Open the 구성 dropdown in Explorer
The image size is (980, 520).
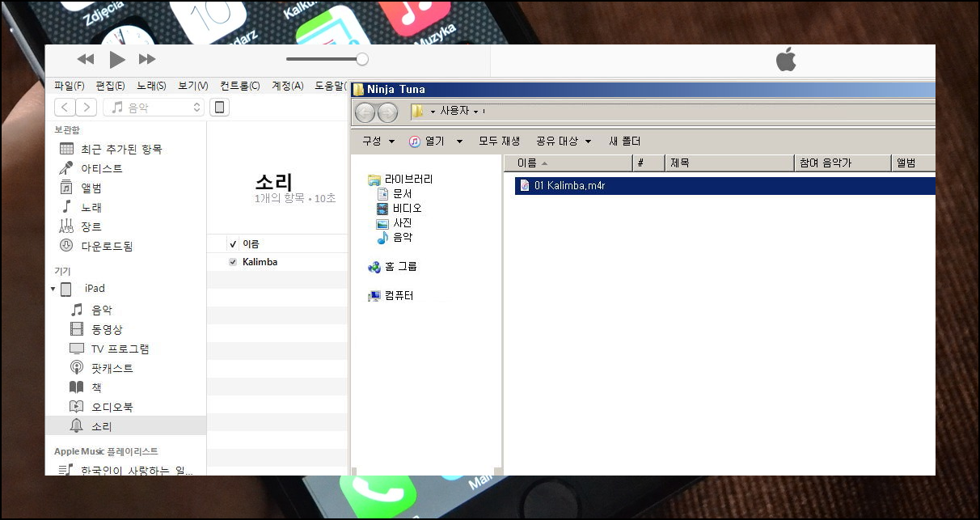point(378,141)
